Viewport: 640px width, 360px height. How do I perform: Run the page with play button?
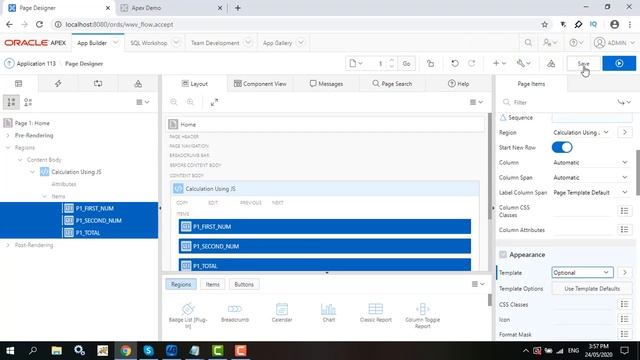619,64
